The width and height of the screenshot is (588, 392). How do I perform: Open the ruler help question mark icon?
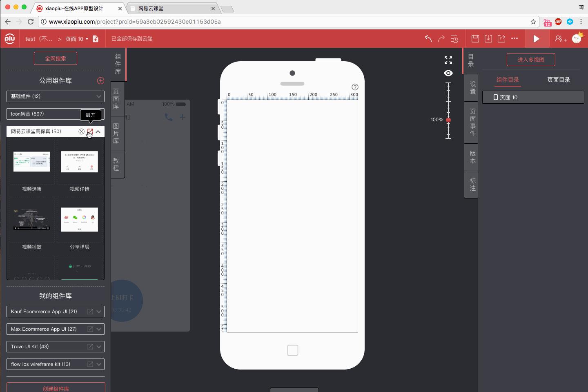(x=355, y=87)
